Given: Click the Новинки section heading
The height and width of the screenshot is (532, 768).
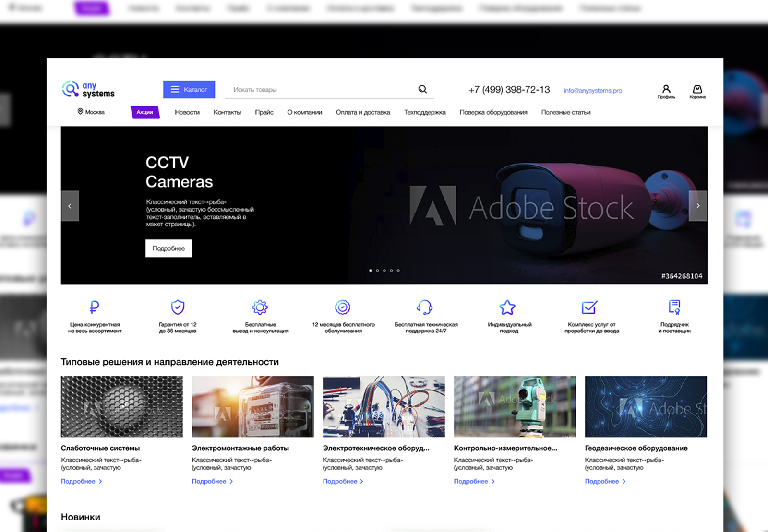Looking at the screenshot, I should coord(81,517).
